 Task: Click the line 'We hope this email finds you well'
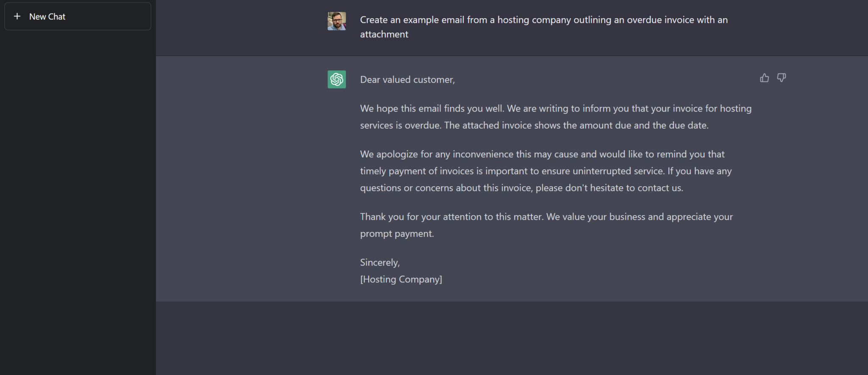click(555, 109)
